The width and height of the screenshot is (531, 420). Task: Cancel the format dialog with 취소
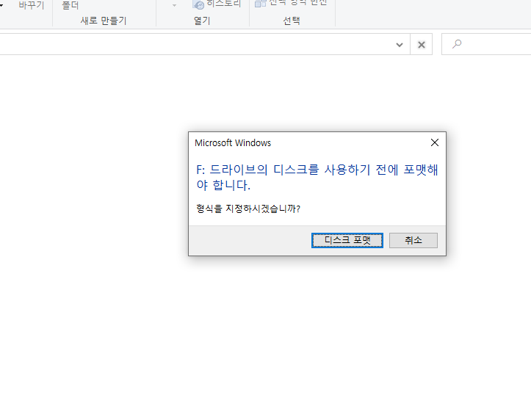coord(413,240)
